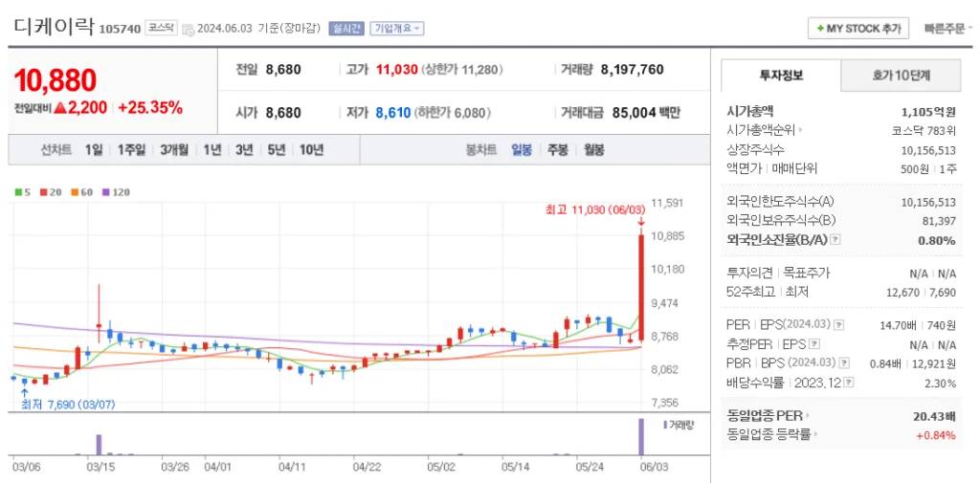Image resolution: width=980 pixels, height=483 pixels.
Task: Toggle the 실시간 badge
Action: click(346, 29)
